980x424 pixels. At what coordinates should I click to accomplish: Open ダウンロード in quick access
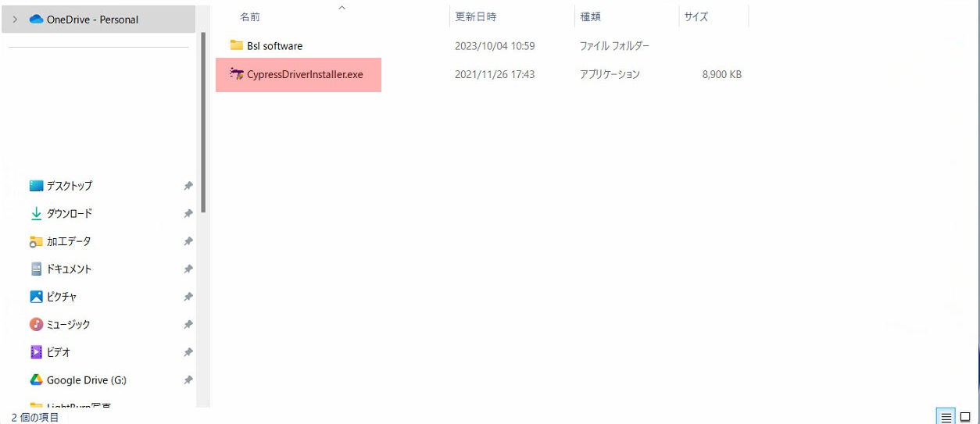click(x=70, y=213)
